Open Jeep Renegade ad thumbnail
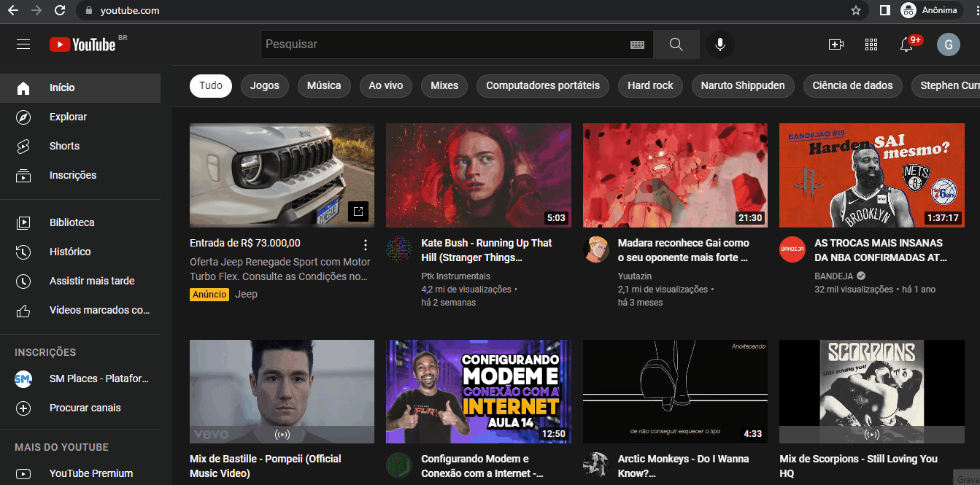 pos(282,175)
